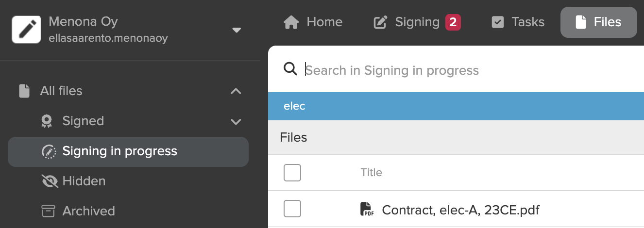Click the magnifying glass search icon

tap(290, 69)
